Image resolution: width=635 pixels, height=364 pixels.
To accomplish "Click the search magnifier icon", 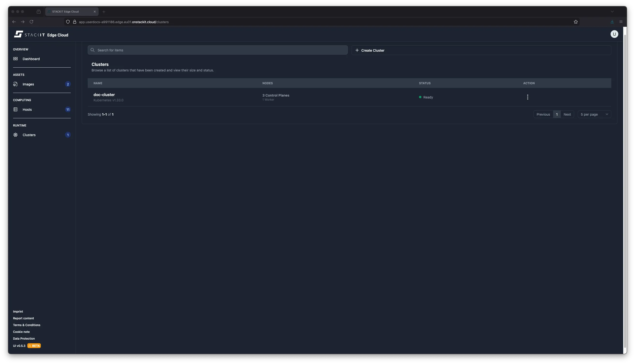I will [x=93, y=50].
